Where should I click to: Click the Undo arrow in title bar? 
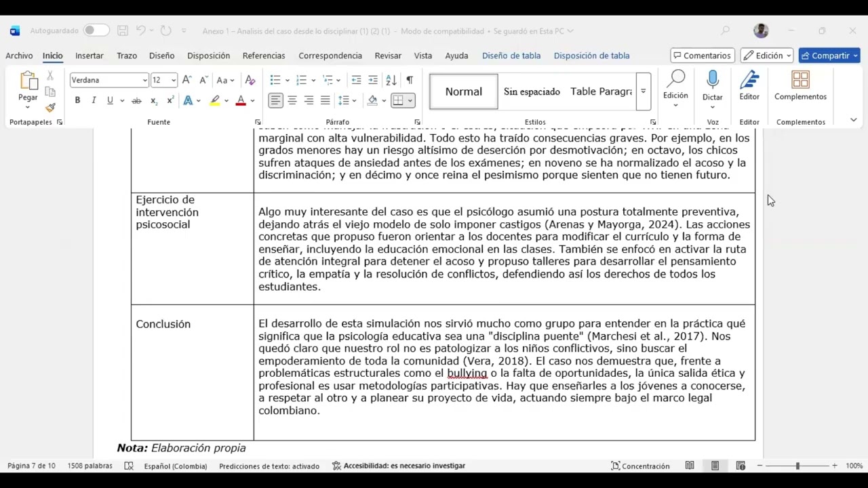click(x=140, y=30)
